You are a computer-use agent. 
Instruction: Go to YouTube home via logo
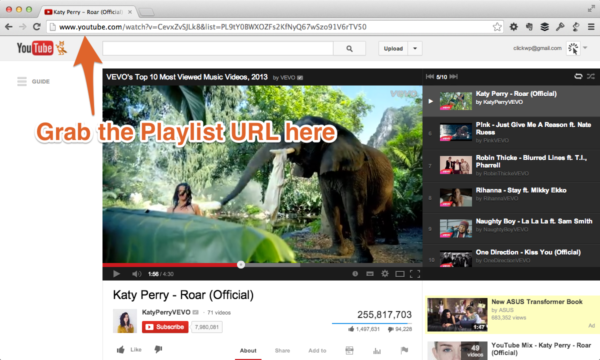coord(35,48)
